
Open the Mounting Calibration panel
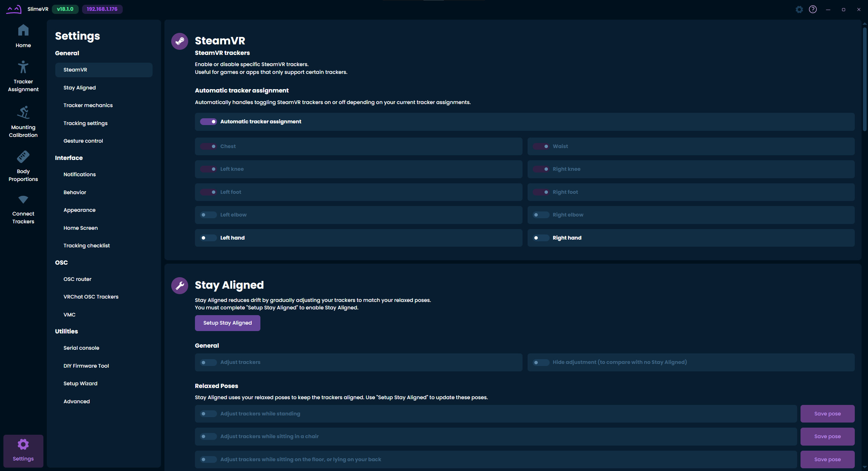(23, 121)
